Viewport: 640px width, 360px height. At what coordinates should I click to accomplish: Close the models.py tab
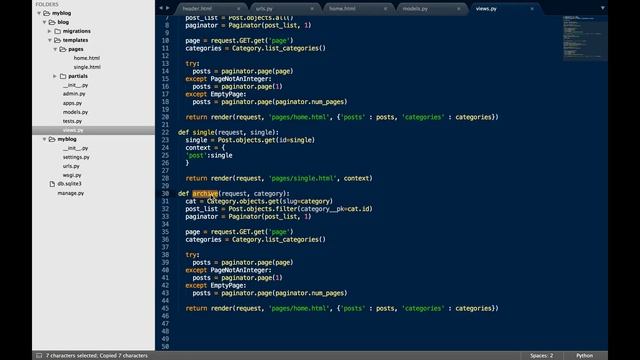[x=458, y=9]
